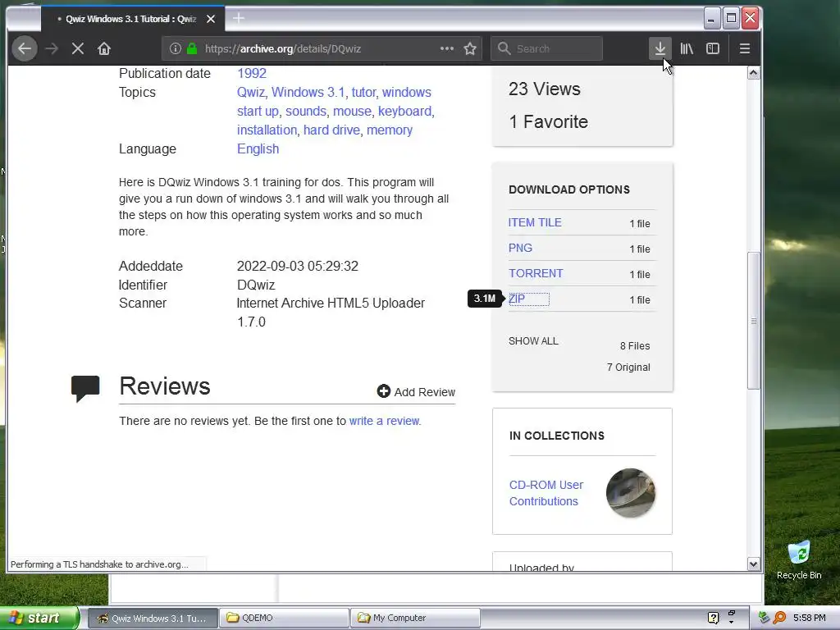Open the downloads panel

coord(660,48)
